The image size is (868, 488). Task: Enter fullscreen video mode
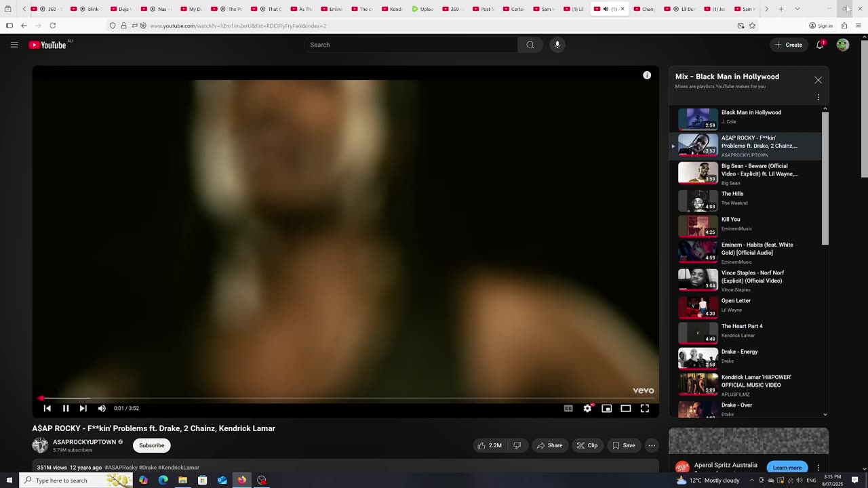[x=645, y=408]
